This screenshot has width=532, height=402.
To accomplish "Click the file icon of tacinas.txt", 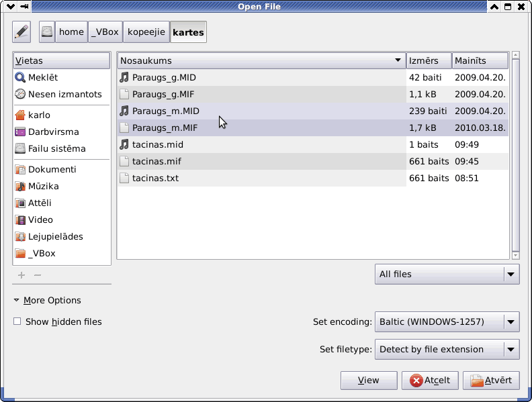I will coord(124,179).
